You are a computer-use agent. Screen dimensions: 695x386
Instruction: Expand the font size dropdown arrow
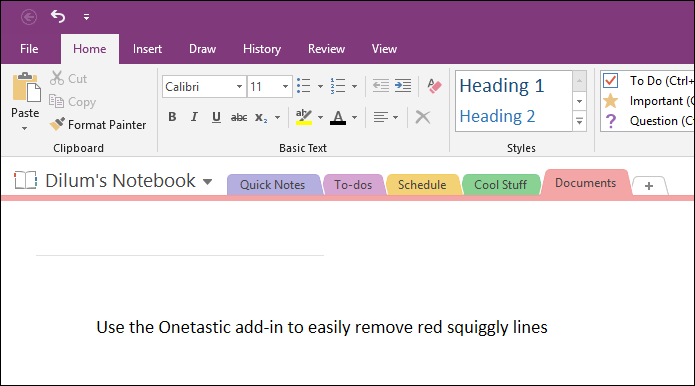285,86
